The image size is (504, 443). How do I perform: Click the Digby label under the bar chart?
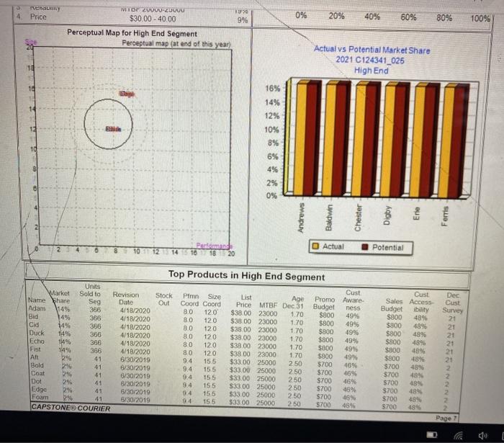387,215
